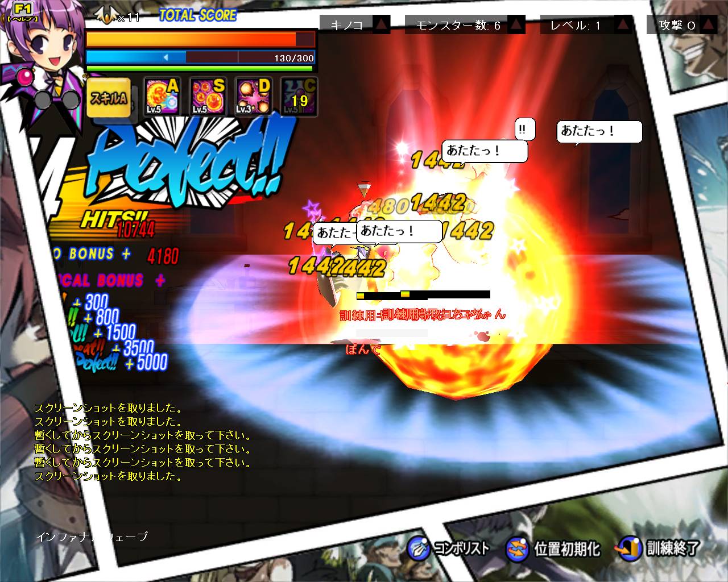Click the x11 stone count
This screenshot has height=582, width=728.
[129, 18]
